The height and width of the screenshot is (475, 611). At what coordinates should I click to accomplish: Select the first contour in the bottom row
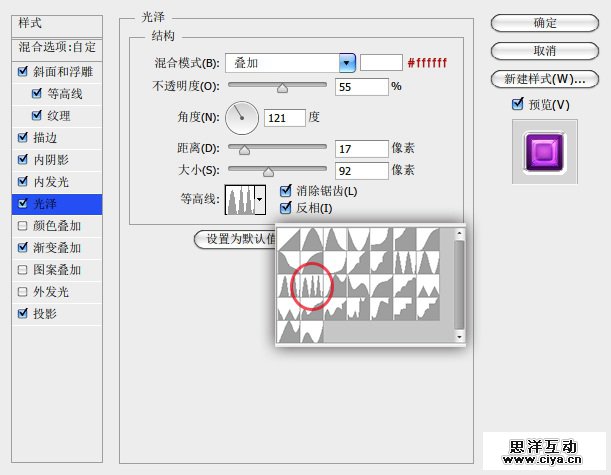click(x=289, y=332)
